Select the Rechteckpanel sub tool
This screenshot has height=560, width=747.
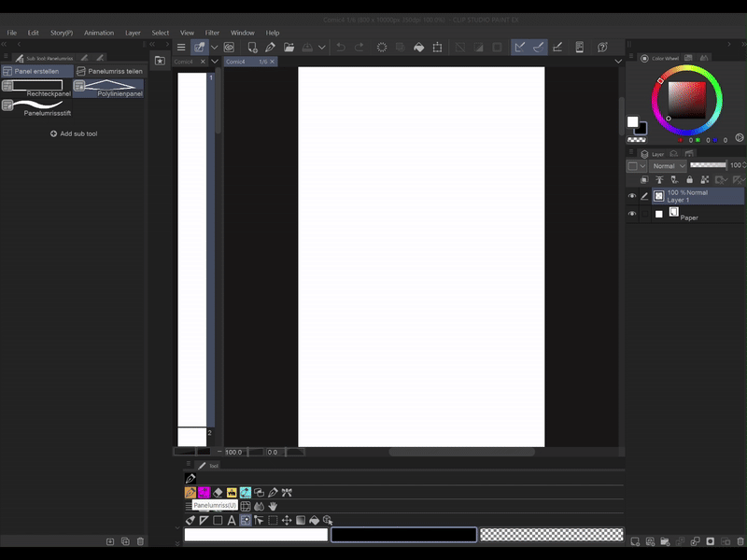[36, 89]
